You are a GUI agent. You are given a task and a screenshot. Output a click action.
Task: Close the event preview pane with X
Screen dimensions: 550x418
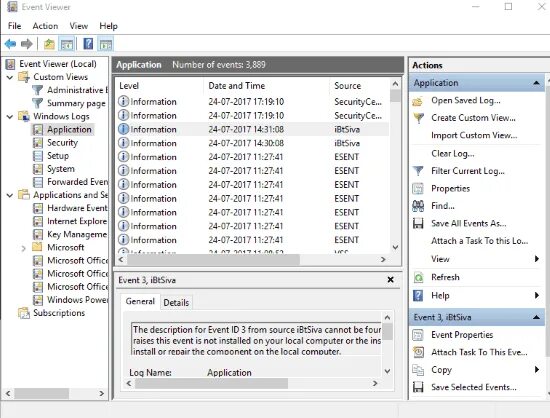tap(390, 280)
